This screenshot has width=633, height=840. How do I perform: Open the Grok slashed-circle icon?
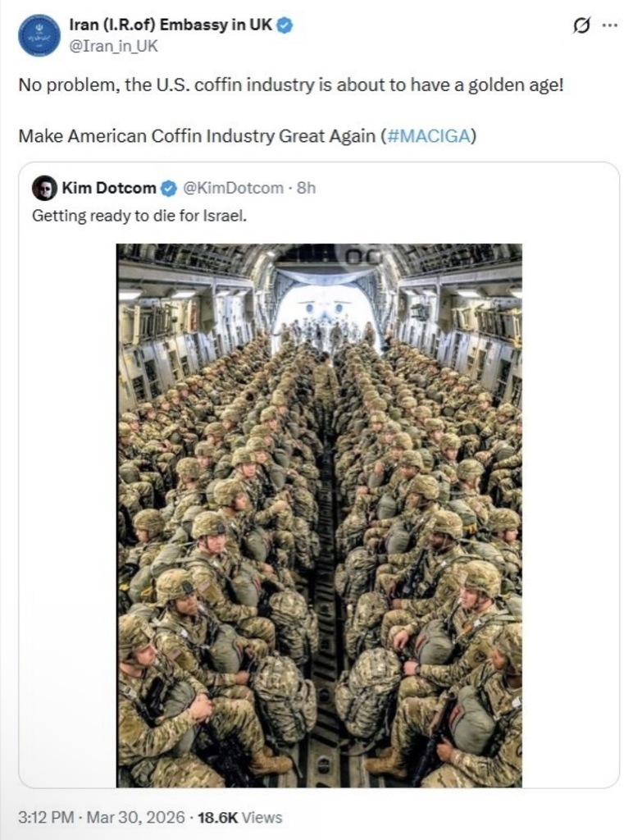581,25
